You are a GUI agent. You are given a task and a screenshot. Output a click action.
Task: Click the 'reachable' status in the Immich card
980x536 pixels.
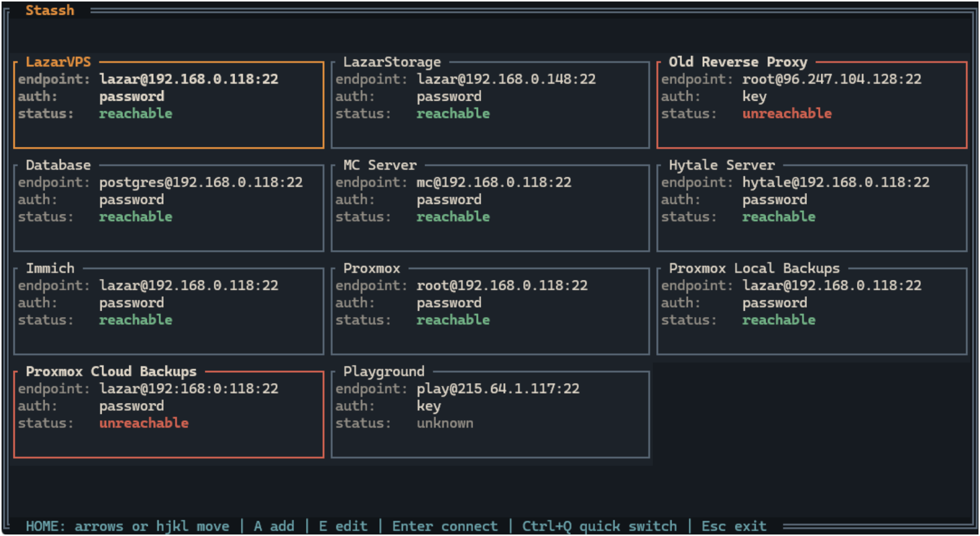136,320
